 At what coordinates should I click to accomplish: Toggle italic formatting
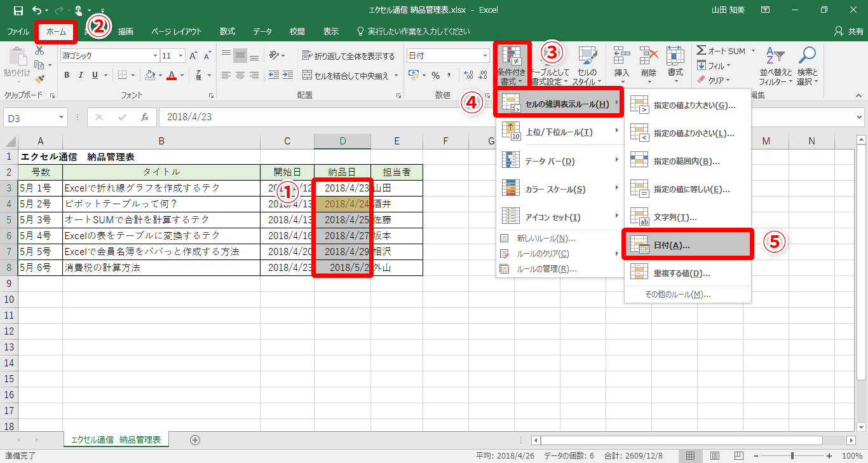point(81,75)
